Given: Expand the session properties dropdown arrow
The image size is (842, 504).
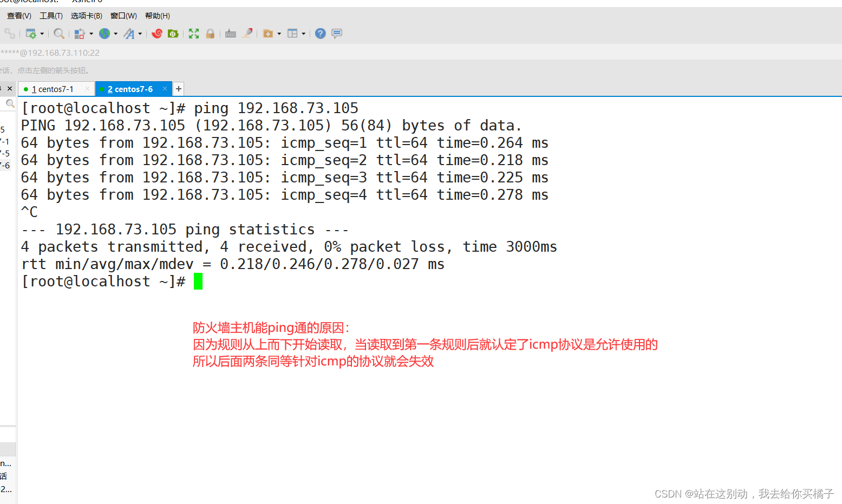Looking at the screenshot, I should [x=41, y=34].
